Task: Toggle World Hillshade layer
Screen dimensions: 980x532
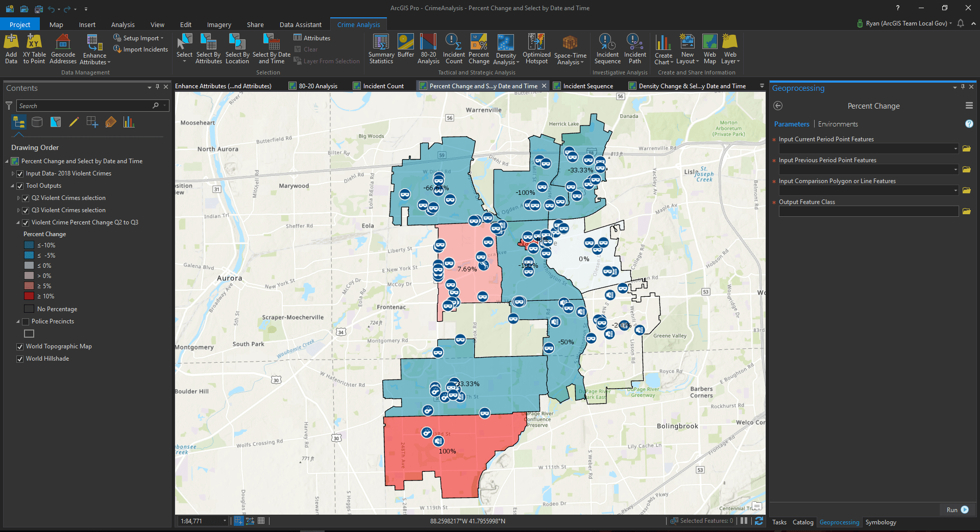Action: coord(20,359)
